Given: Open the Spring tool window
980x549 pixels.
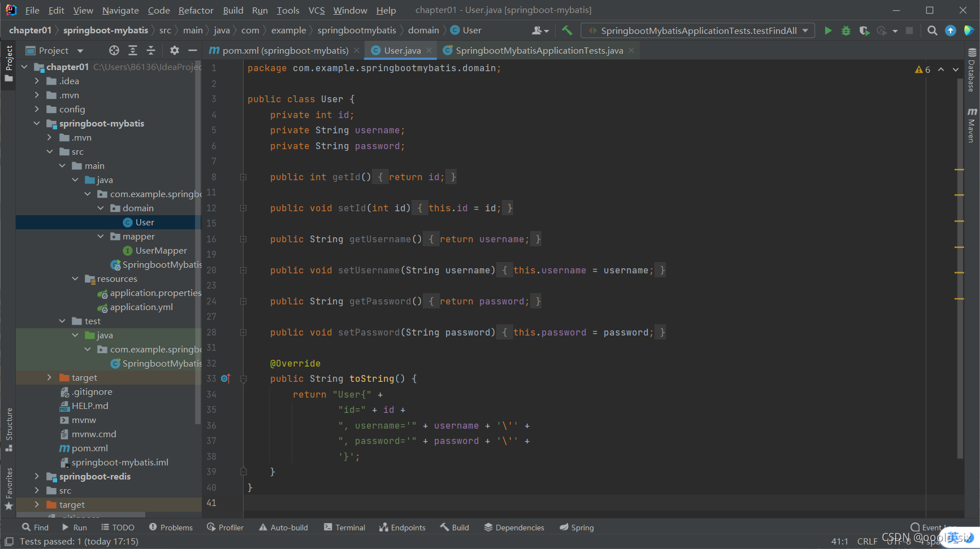Looking at the screenshot, I should pyautogui.click(x=577, y=528).
